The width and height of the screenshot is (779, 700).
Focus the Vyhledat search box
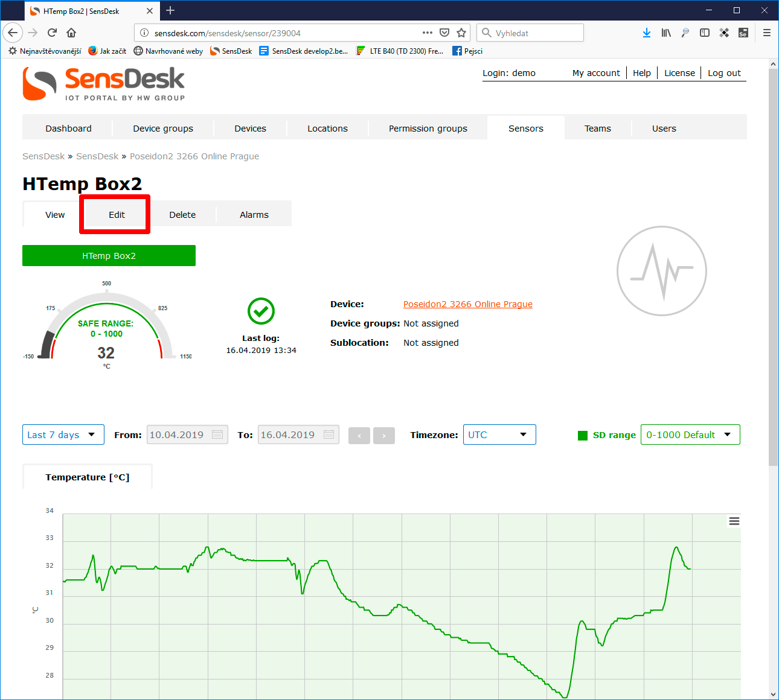(530, 33)
